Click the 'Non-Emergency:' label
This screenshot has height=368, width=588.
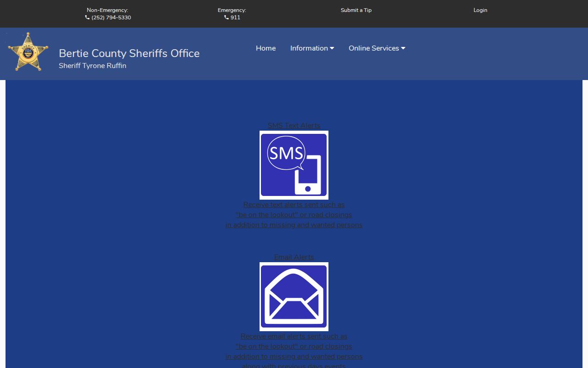point(107,10)
